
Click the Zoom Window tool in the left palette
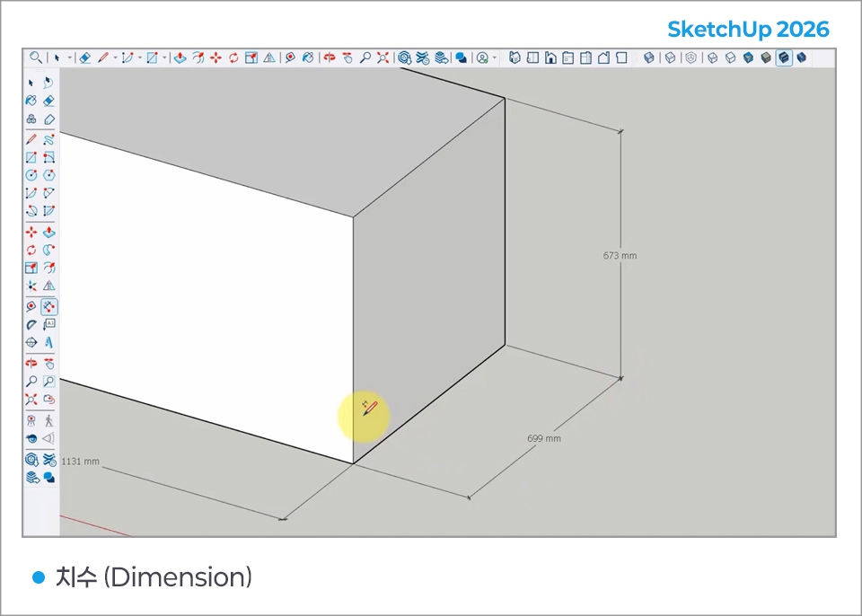coord(48,381)
